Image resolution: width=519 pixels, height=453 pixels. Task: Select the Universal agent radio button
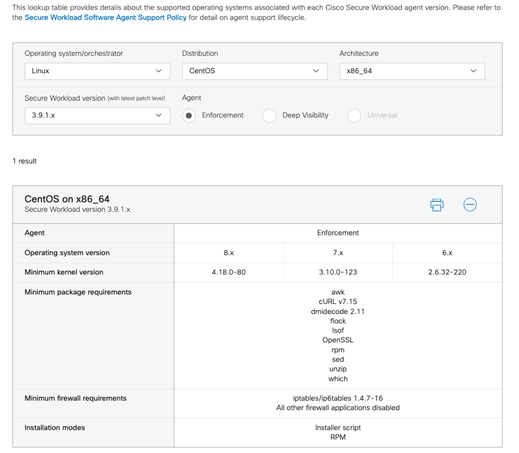point(354,115)
